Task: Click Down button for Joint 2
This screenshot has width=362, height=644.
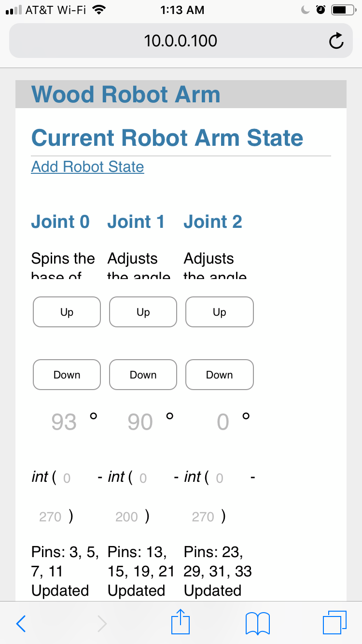Action: point(219,375)
